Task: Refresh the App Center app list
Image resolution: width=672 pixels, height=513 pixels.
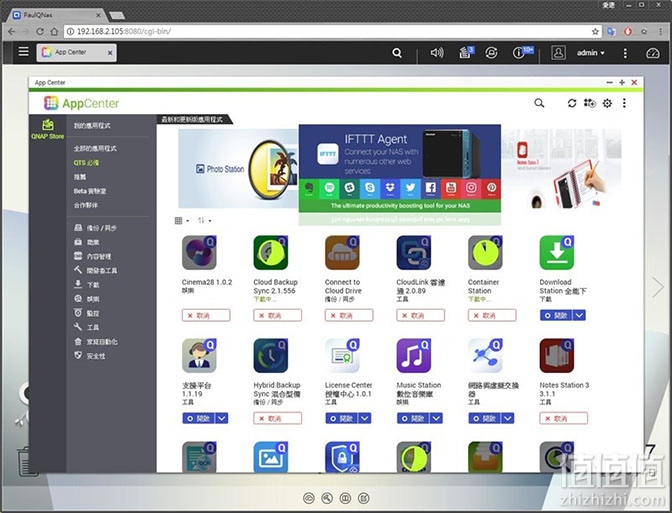Action: click(x=572, y=103)
